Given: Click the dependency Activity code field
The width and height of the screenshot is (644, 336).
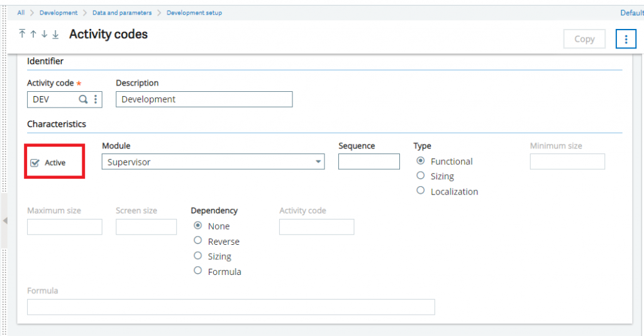Looking at the screenshot, I should tap(317, 227).
